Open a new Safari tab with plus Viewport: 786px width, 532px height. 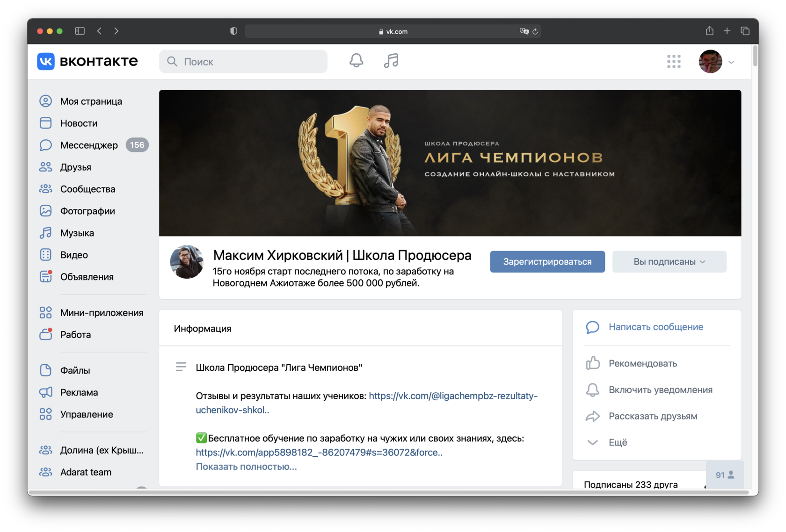(x=727, y=31)
